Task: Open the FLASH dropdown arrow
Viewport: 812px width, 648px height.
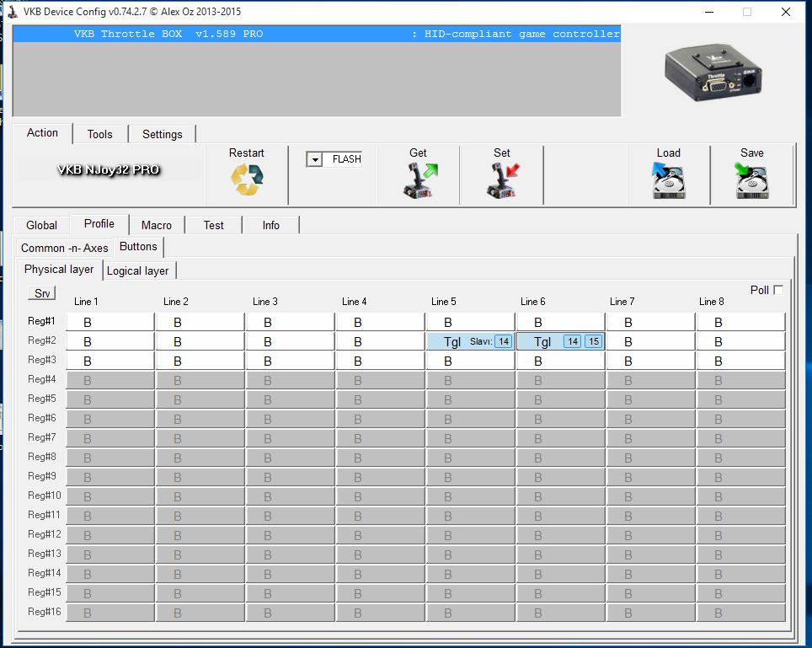Action: (x=314, y=159)
